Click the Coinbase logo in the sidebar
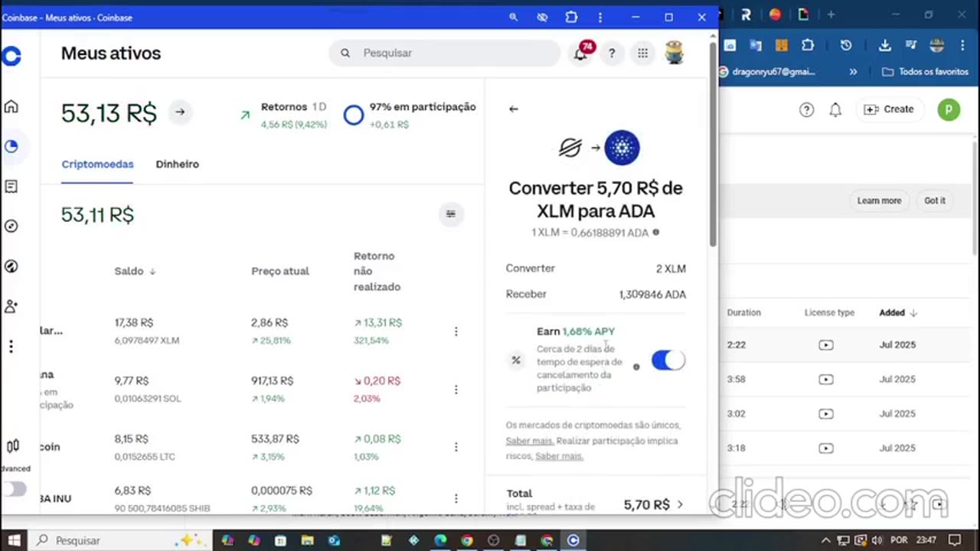This screenshot has height=551, width=980. pyautogui.click(x=11, y=56)
